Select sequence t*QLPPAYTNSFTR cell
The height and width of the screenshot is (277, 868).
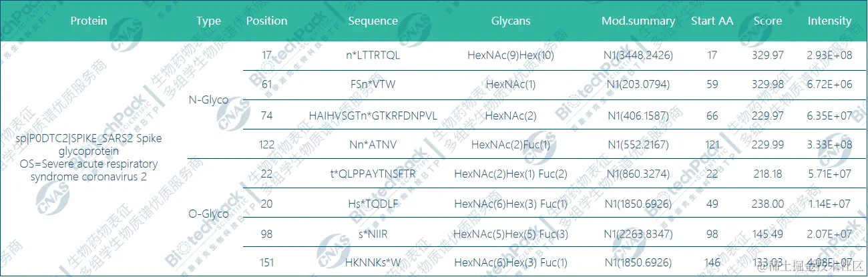coord(373,174)
